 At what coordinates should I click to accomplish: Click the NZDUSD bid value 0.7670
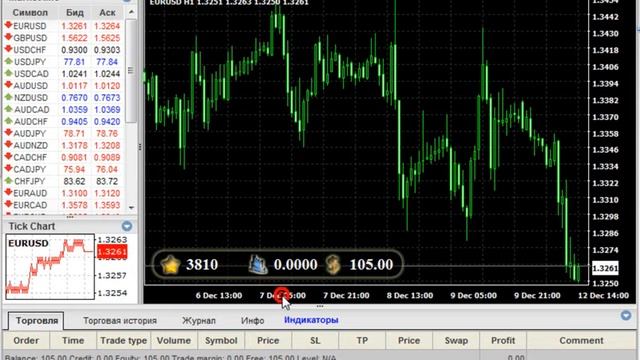(x=74, y=98)
